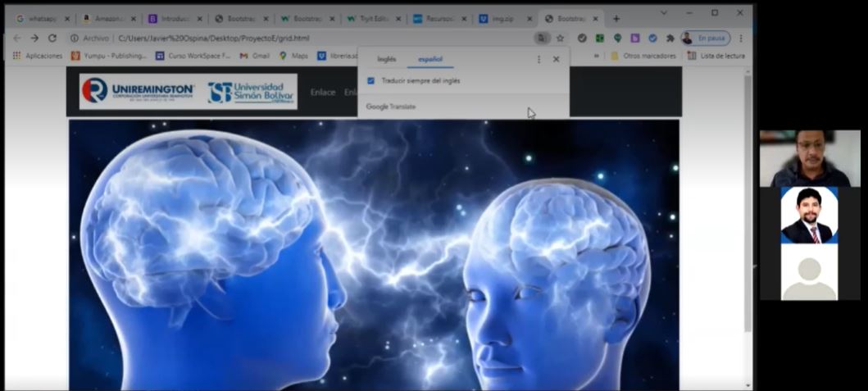This screenshot has width=868, height=391.
Task: Click the Google Translate icon in address bar
Action: tap(542, 38)
